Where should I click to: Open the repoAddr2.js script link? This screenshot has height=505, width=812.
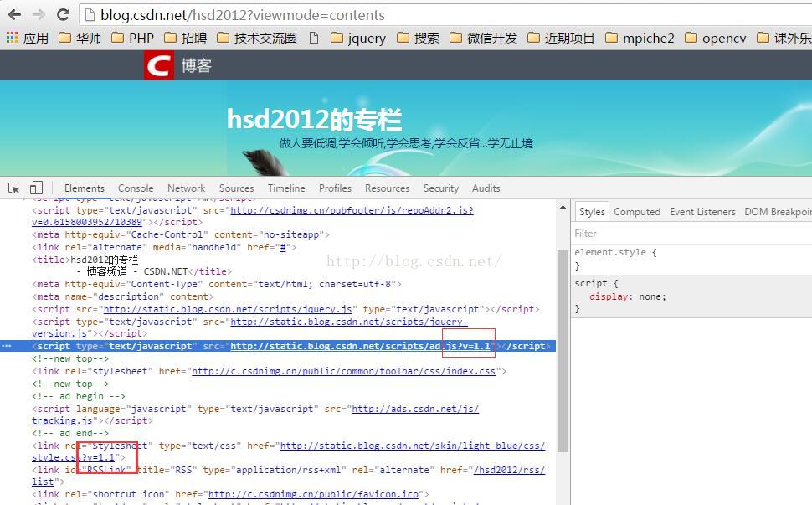pos(352,211)
